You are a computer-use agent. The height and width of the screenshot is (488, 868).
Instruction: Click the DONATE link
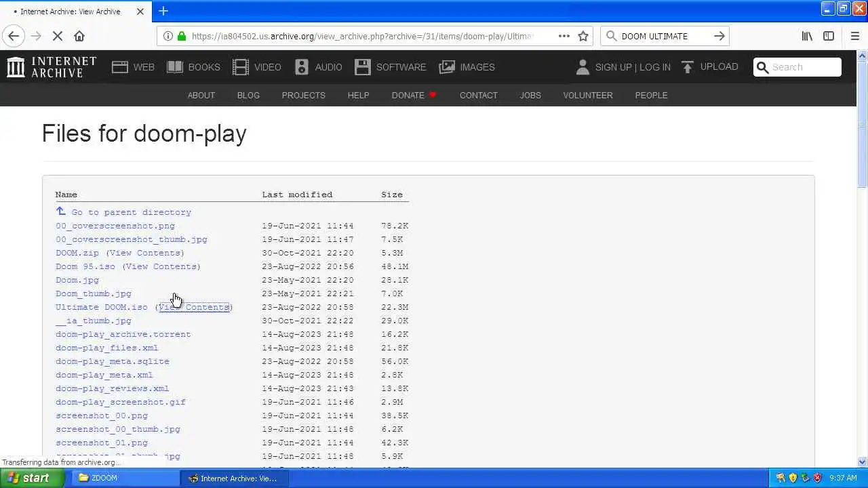414,95
